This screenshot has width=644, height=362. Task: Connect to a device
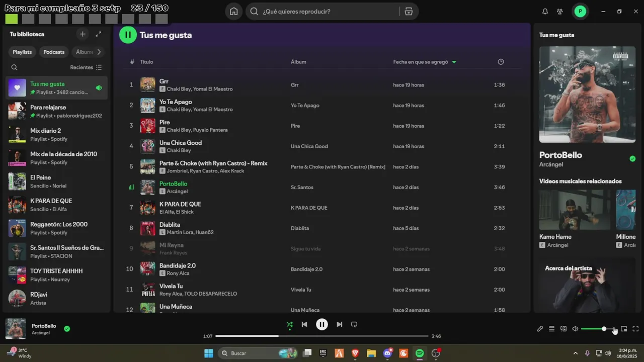pyautogui.click(x=563, y=329)
